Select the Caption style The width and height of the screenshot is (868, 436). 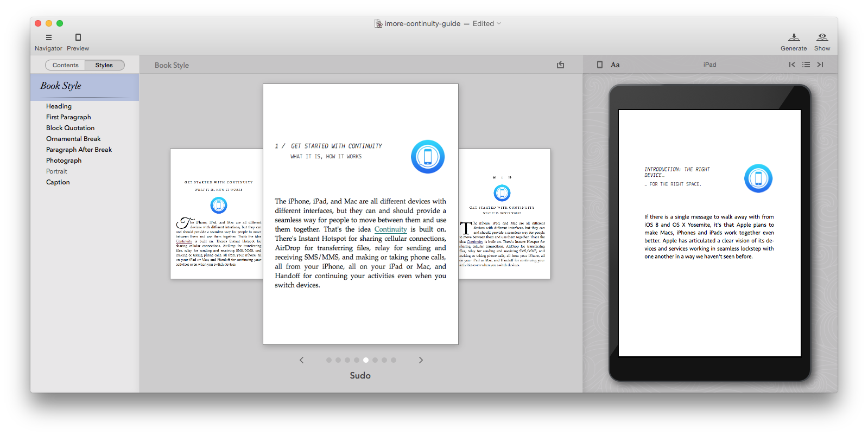[58, 182]
